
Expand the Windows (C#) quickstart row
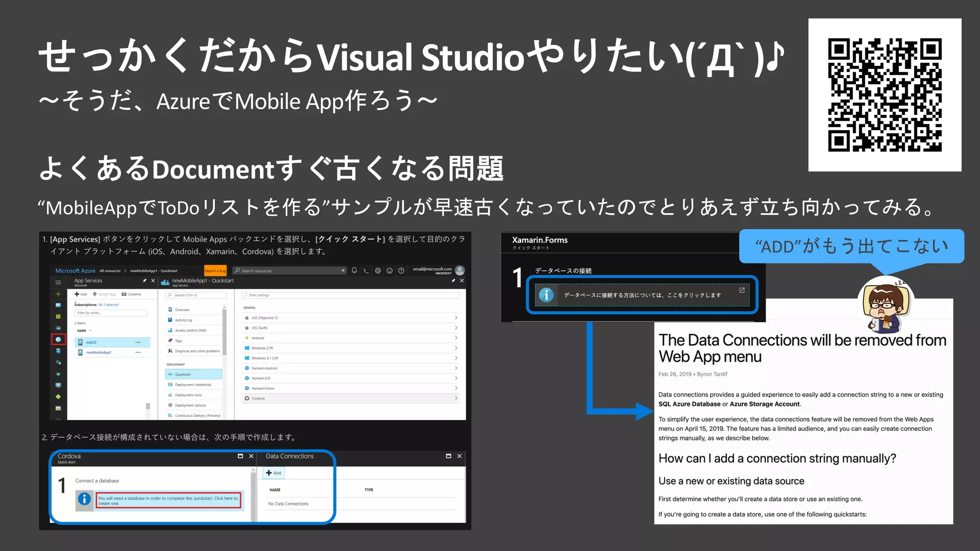pyautogui.click(x=351, y=348)
